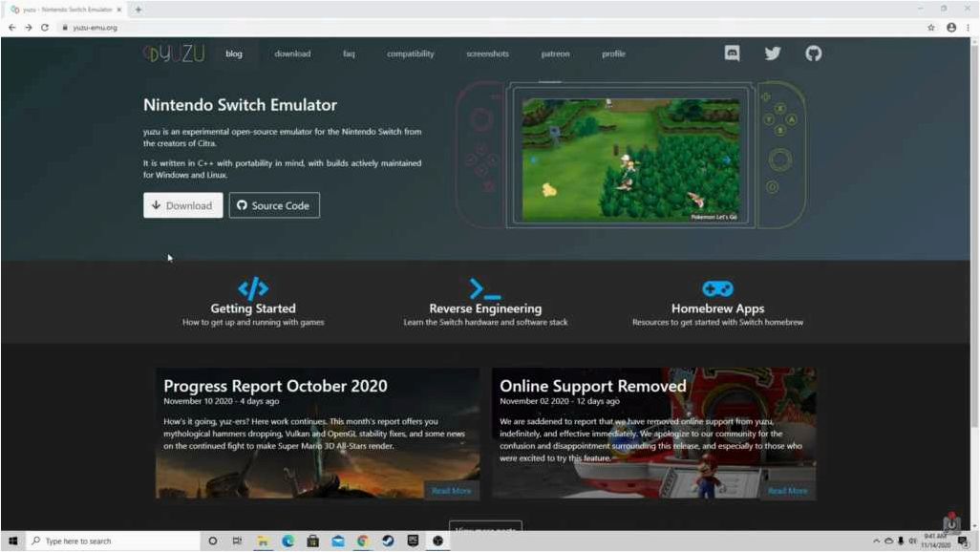Screen dimensions: 980x552
Task: Open the notification center icon
Action: (x=963, y=541)
